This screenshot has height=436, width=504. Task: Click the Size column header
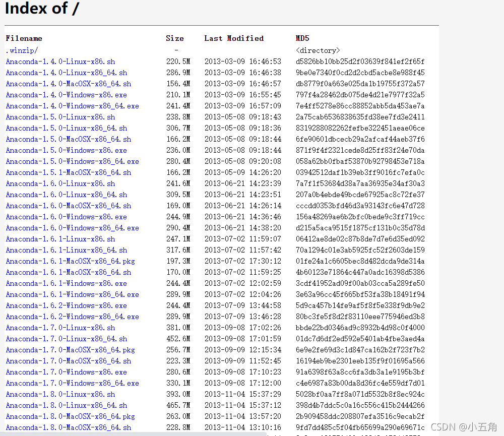(x=175, y=38)
